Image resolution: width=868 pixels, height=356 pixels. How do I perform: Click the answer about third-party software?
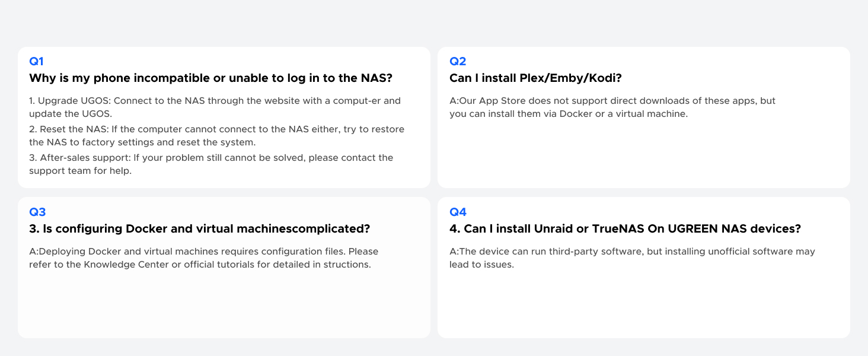tap(632, 258)
